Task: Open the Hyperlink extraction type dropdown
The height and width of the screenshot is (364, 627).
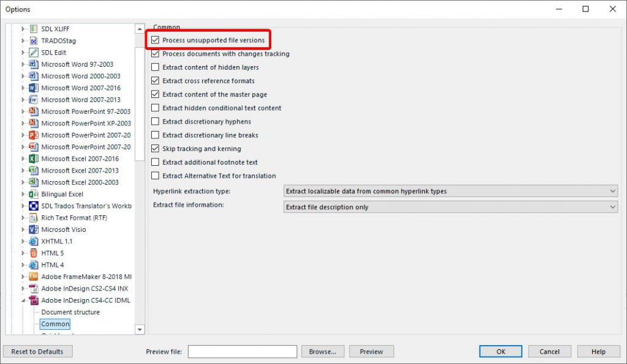Action: point(612,191)
